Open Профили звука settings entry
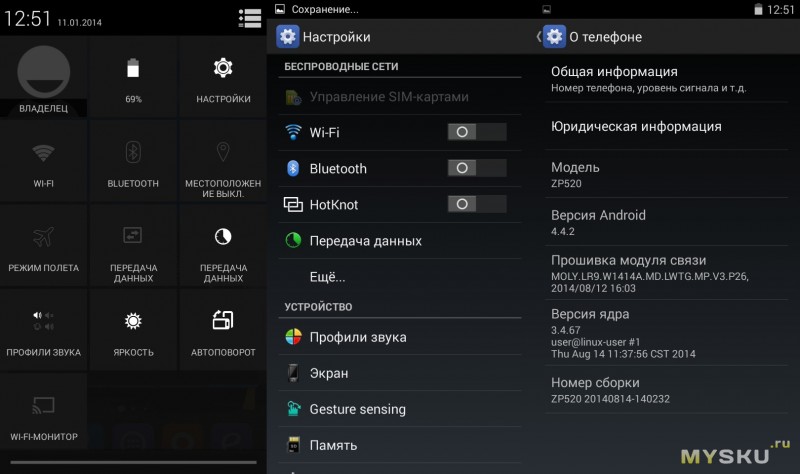Image resolution: width=800 pixels, height=474 pixels. 399,337
